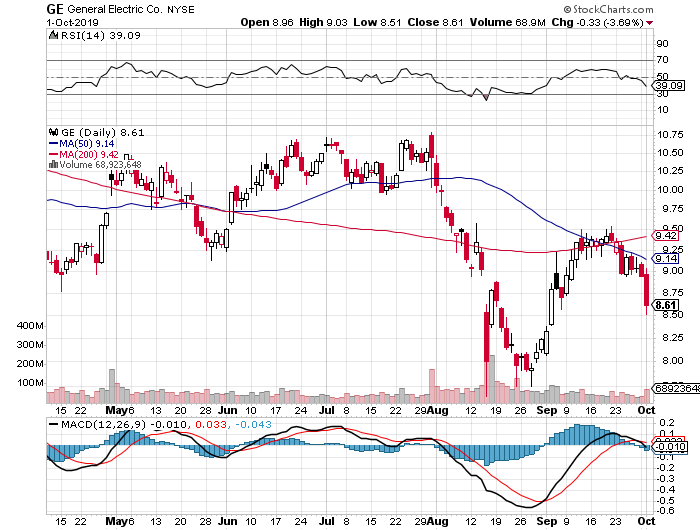Screen dimensions: 700x530
Task: Click the latest red October 1 candlestick
Action: [x=646, y=290]
